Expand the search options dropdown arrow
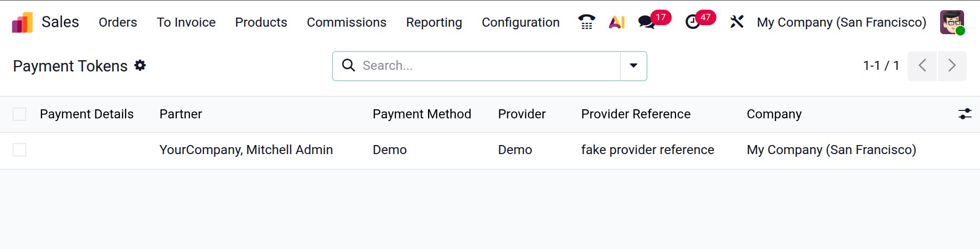980x249 pixels. 633,66
